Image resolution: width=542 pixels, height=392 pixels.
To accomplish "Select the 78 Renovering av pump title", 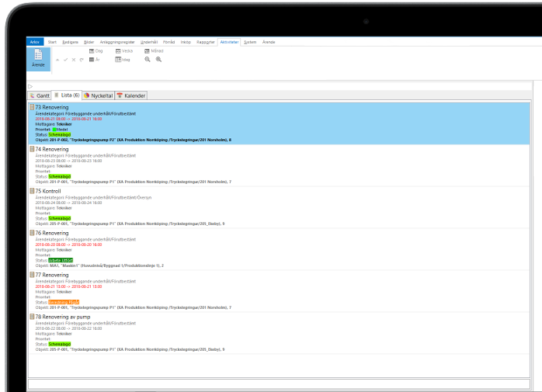I will coord(63,317).
